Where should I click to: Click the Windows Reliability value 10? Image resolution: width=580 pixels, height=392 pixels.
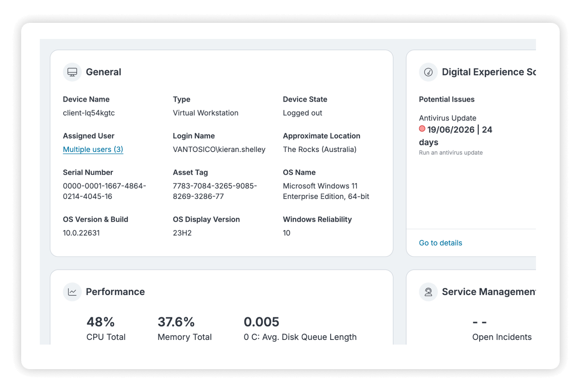tap(287, 233)
